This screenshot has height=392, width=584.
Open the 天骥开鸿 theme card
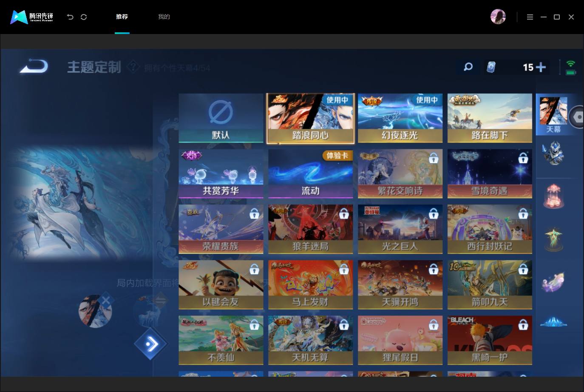[400, 285]
